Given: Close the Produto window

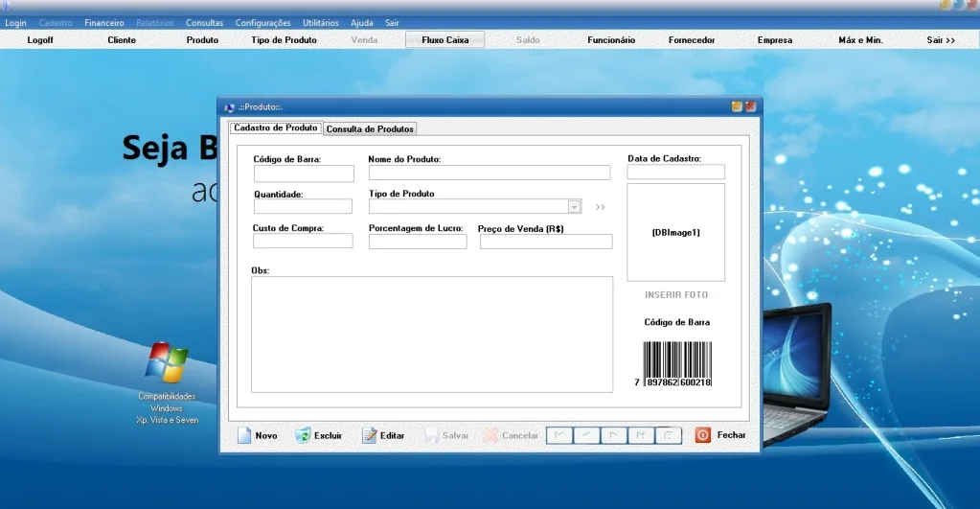Looking at the screenshot, I should click(751, 107).
